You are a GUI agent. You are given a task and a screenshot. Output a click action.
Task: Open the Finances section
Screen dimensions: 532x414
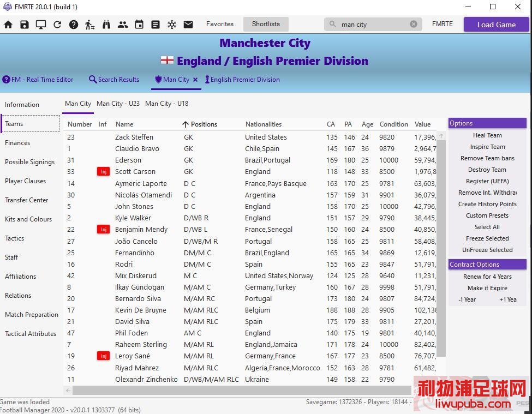pyautogui.click(x=17, y=143)
